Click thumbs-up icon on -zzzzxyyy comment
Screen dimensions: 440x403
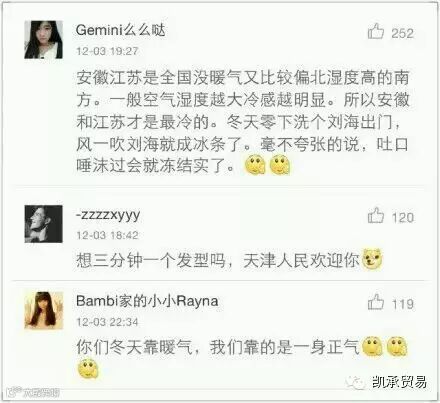[x=376, y=215]
